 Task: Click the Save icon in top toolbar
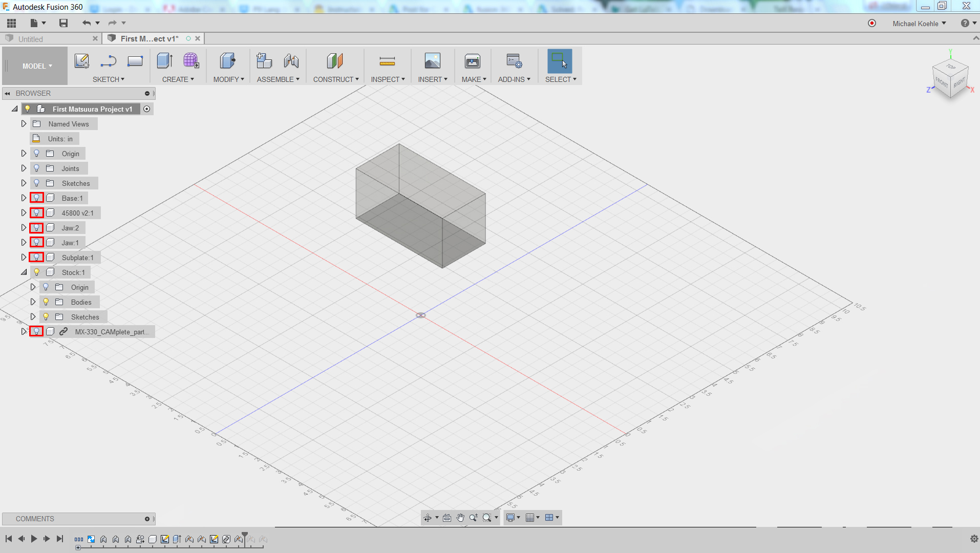63,23
